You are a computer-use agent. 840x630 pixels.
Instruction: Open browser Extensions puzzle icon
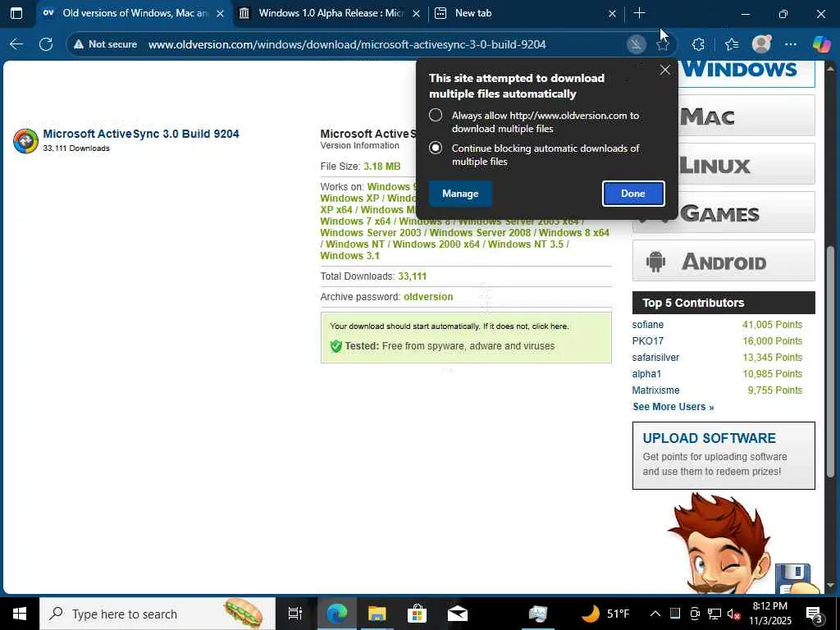pyautogui.click(x=698, y=44)
